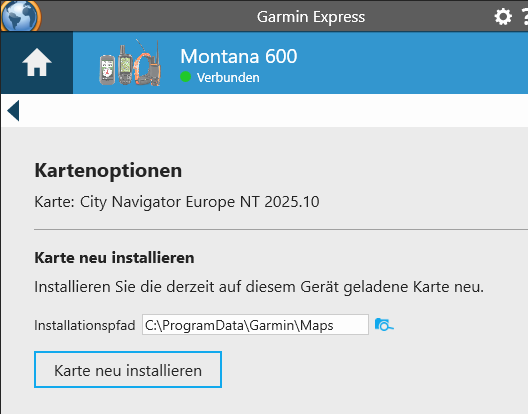
Task: Click the Kartenoptionen heading
Action: (108, 170)
